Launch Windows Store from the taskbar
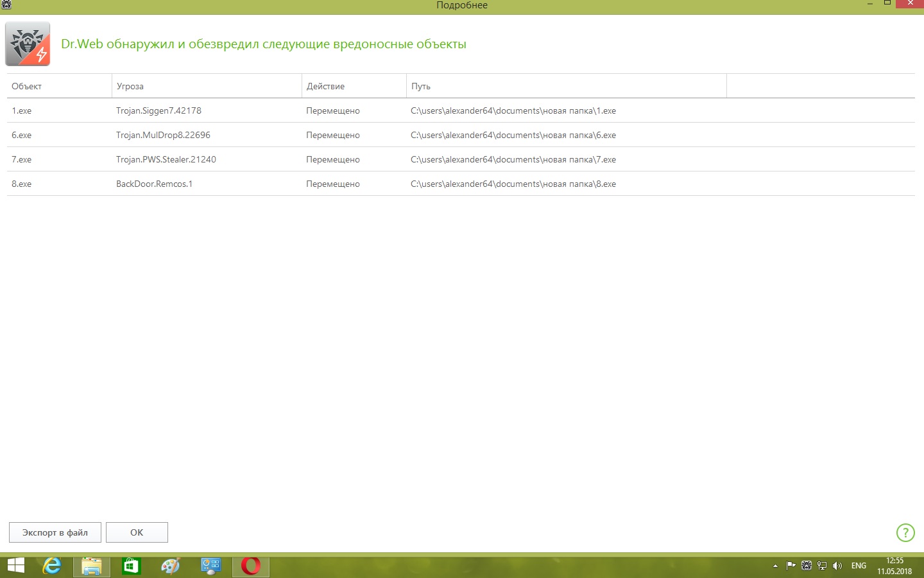Image resolution: width=924 pixels, height=578 pixels. pyautogui.click(x=131, y=566)
